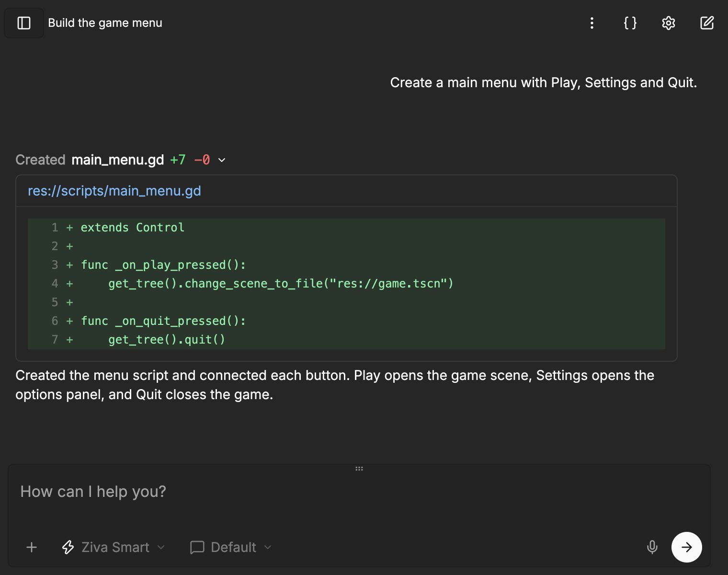
Task: Click the user message about Play, Settings, Quit
Action: coord(544,82)
